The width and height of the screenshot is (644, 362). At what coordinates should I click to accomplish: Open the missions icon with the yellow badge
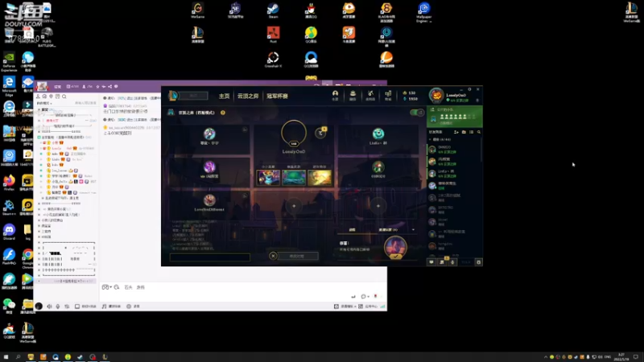[442, 261]
